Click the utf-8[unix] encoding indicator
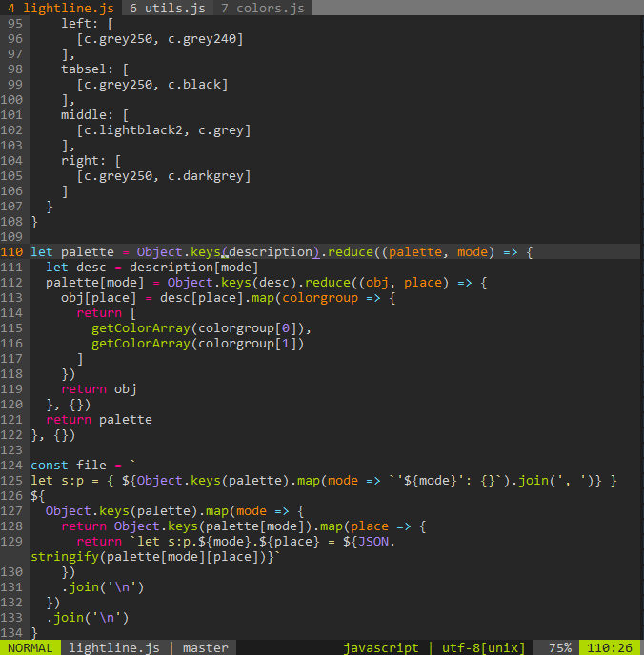The height and width of the screenshot is (655, 644). [x=484, y=647]
